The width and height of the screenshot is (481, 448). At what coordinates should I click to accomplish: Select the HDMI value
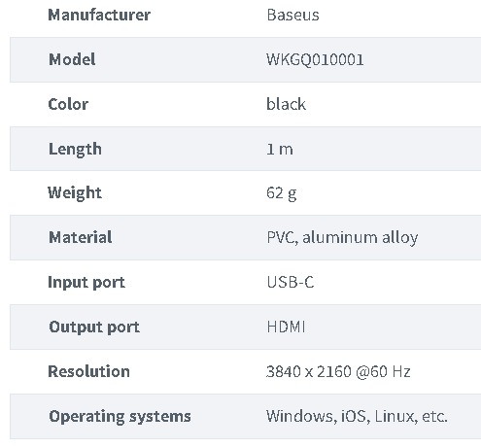tap(286, 327)
